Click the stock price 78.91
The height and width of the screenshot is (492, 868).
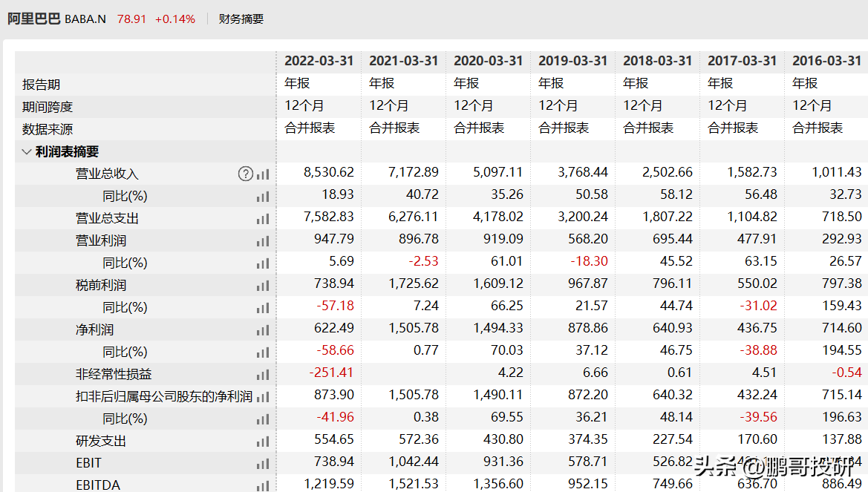131,19
